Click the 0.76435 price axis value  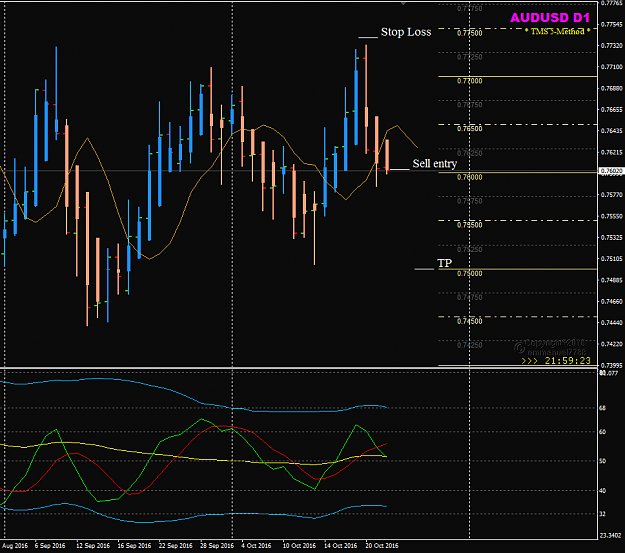pyautogui.click(x=612, y=131)
